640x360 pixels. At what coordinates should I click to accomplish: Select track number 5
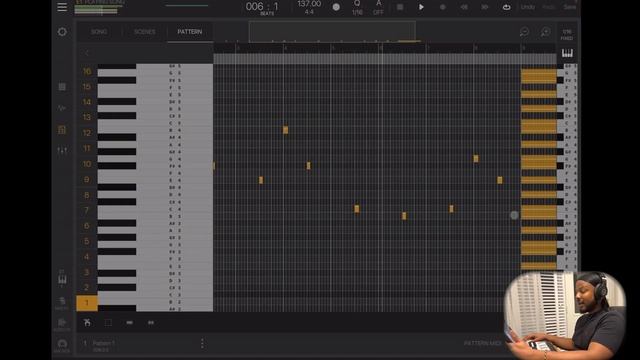(x=87, y=241)
